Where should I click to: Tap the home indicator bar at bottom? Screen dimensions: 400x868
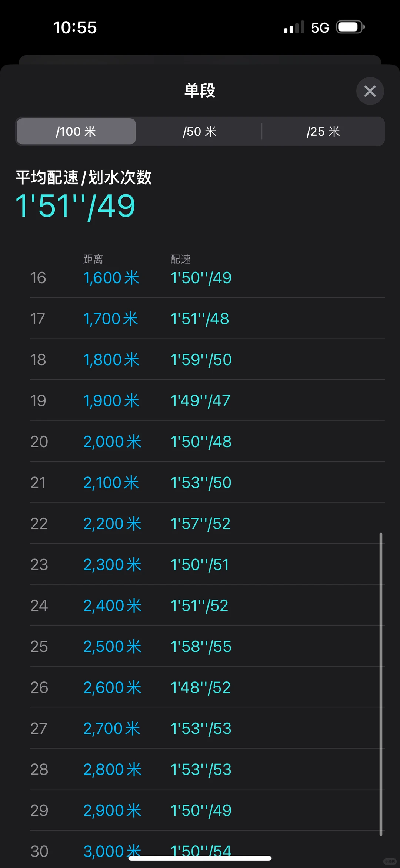pos(200,858)
